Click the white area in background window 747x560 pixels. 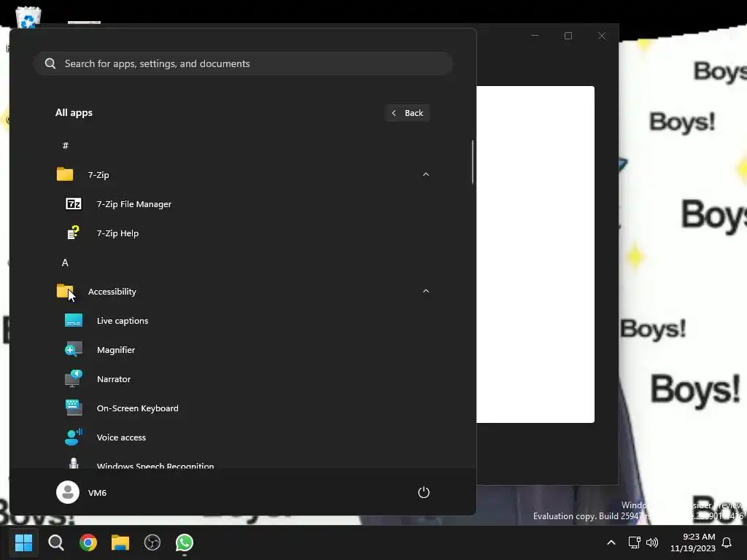(535, 254)
